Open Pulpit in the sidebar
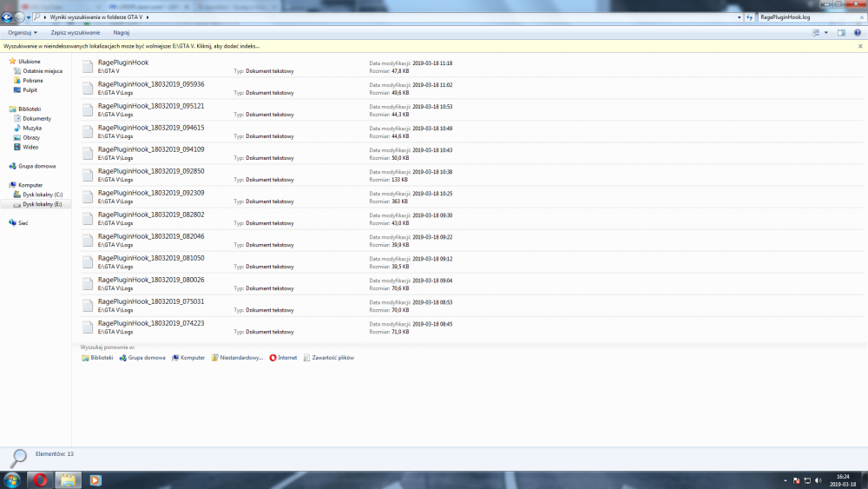The image size is (868, 489). pos(30,89)
